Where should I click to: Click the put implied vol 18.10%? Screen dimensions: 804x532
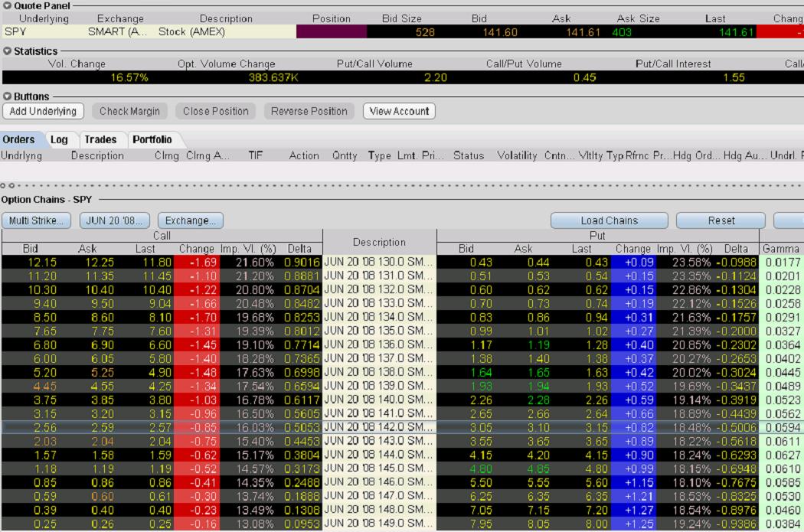coord(691,483)
